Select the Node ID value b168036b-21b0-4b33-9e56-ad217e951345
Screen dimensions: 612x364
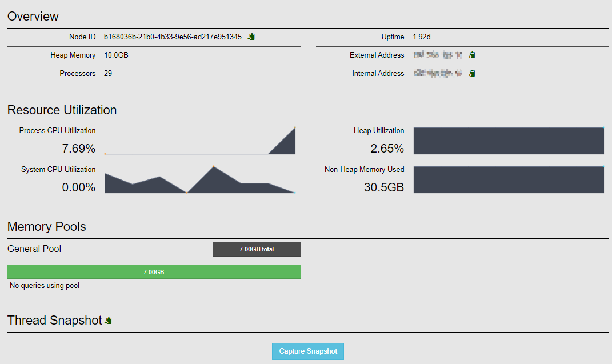(x=173, y=37)
